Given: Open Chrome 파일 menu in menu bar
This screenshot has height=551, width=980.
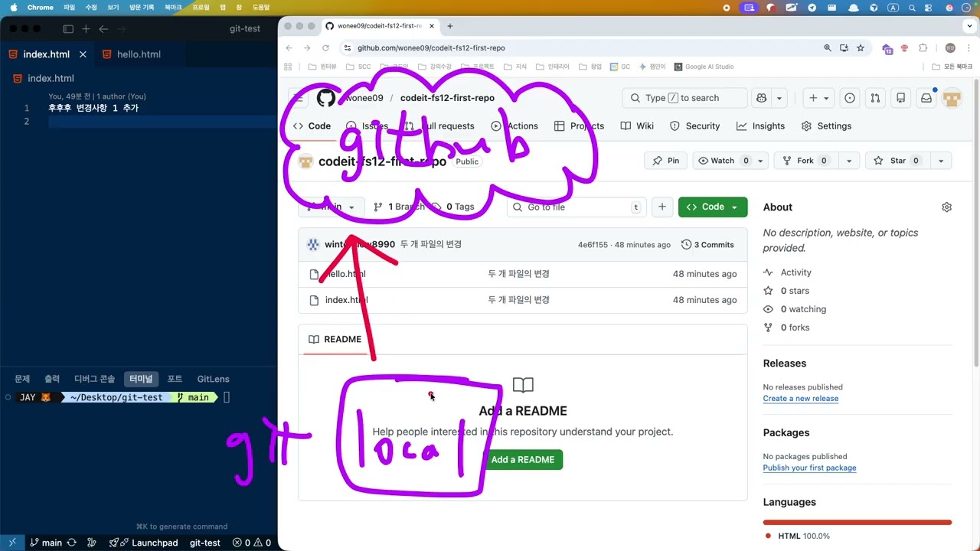Looking at the screenshot, I should click(70, 7).
